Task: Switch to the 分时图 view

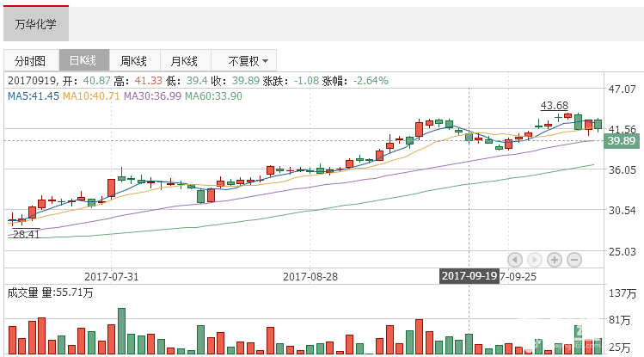Action: coord(28,61)
